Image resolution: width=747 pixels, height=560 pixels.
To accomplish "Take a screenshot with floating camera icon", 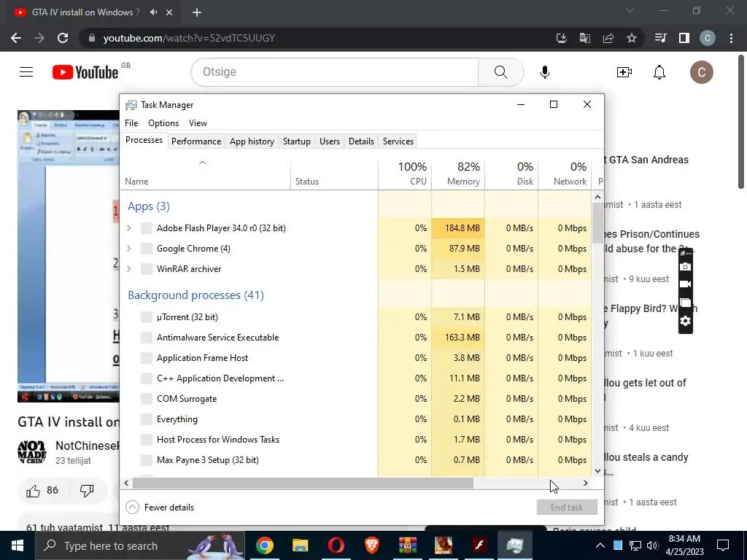I will click(x=685, y=267).
